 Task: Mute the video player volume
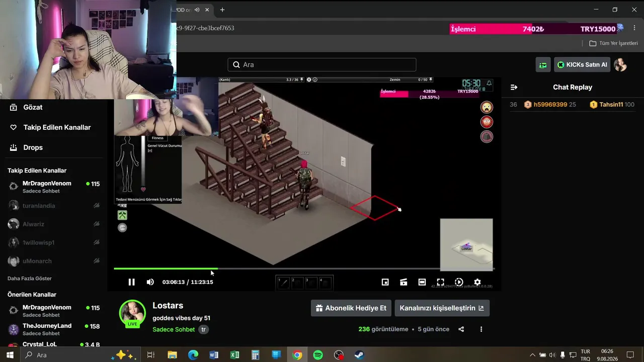click(150, 282)
